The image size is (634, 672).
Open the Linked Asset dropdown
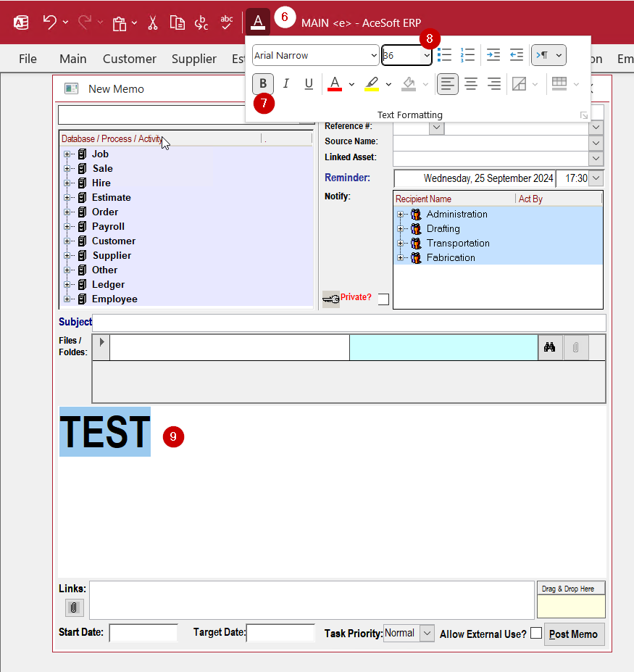(x=596, y=158)
